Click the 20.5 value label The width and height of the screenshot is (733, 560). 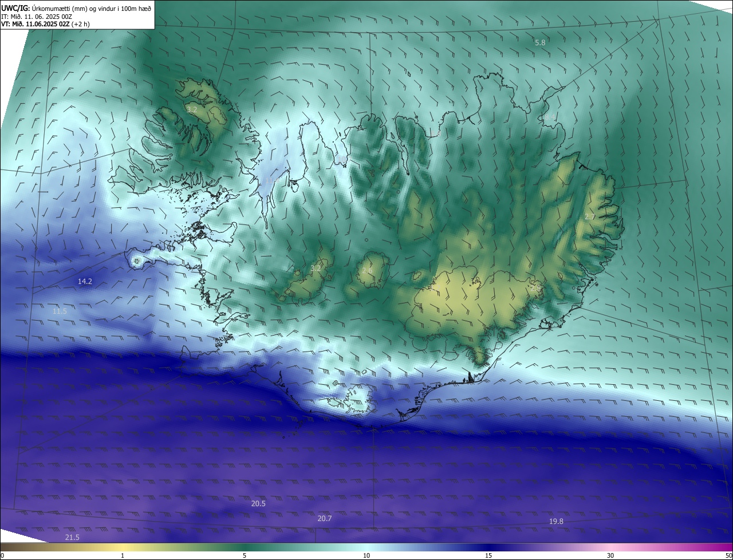[x=258, y=503]
